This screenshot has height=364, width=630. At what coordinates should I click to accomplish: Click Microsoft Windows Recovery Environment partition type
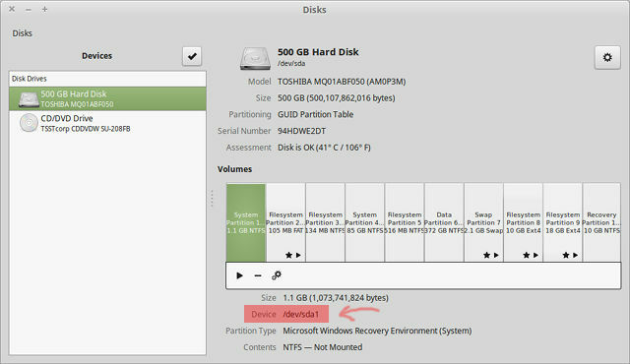(377, 332)
